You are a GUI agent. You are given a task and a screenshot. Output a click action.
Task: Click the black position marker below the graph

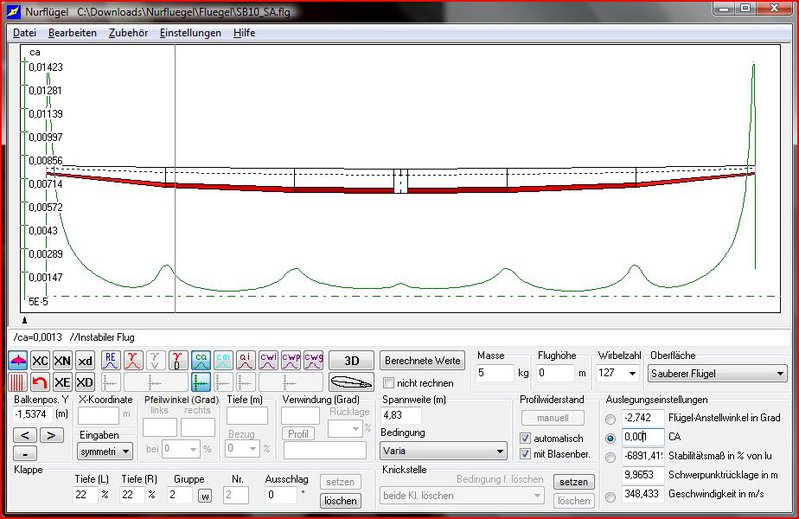[x=24, y=318]
